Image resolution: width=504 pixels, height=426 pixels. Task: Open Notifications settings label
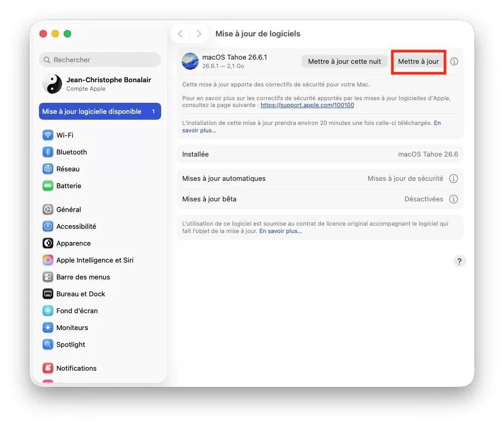pyautogui.click(x=76, y=369)
